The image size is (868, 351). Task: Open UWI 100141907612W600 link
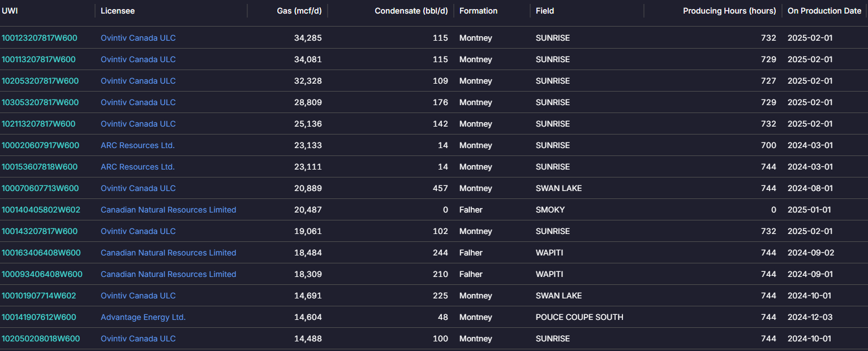(38, 317)
